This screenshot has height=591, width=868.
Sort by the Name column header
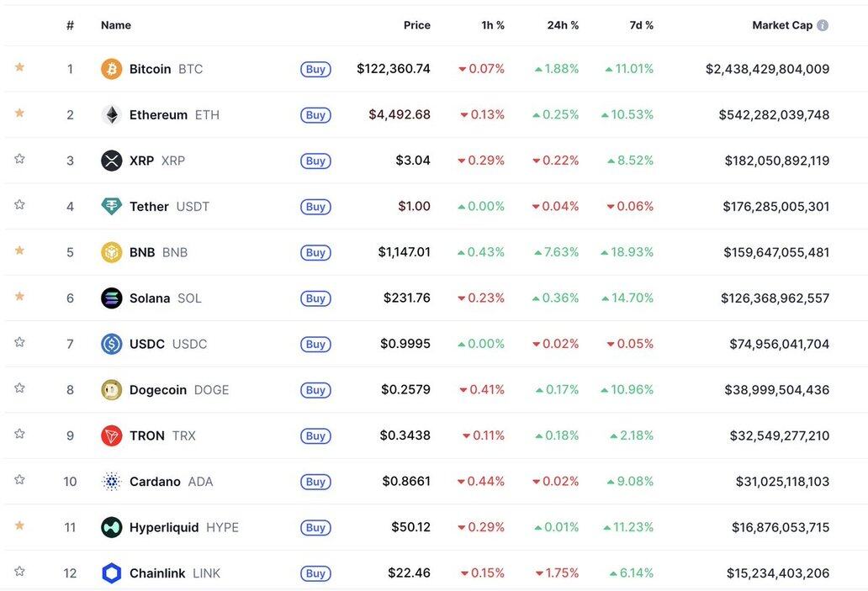click(x=116, y=25)
